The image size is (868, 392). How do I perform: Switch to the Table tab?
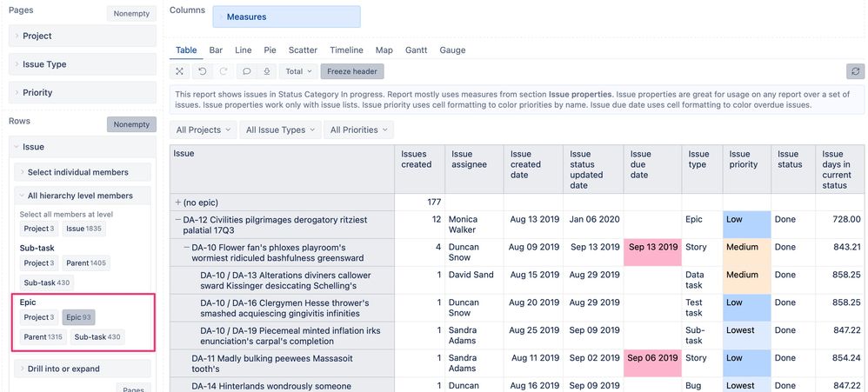[x=186, y=50]
